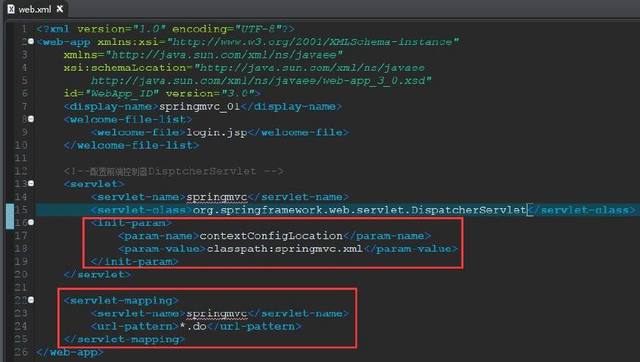Screen dimensions: 640x362
Task: Collapse the servlet-mapping fold marker
Action: pyautogui.click(x=31, y=300)
